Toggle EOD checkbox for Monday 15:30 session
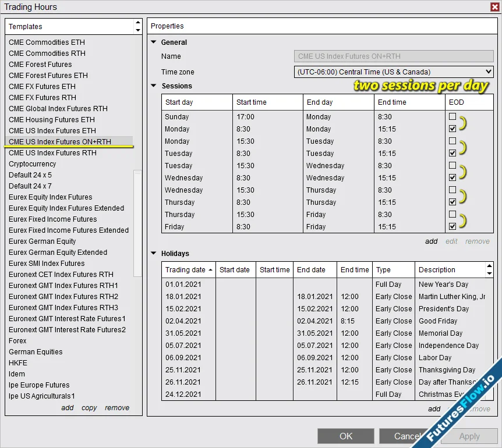The height and width of the screenshot is (448, 502). (x=452, y=141)
